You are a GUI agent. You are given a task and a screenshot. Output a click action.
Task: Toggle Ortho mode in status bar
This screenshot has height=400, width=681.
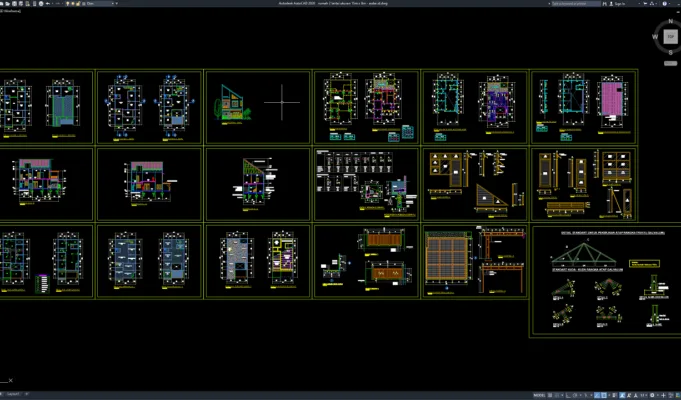click(569, 395)
